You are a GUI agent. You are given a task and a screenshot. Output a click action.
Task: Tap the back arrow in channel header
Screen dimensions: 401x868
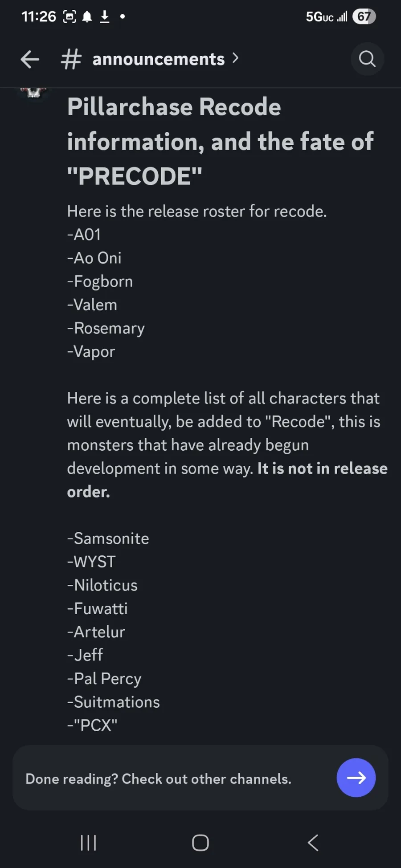pos(30,59)
